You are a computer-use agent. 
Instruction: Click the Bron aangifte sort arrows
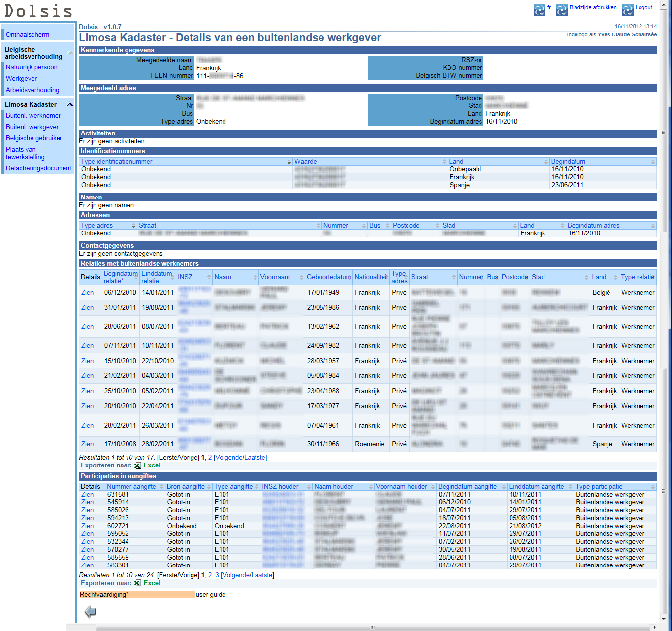(209, 487)
